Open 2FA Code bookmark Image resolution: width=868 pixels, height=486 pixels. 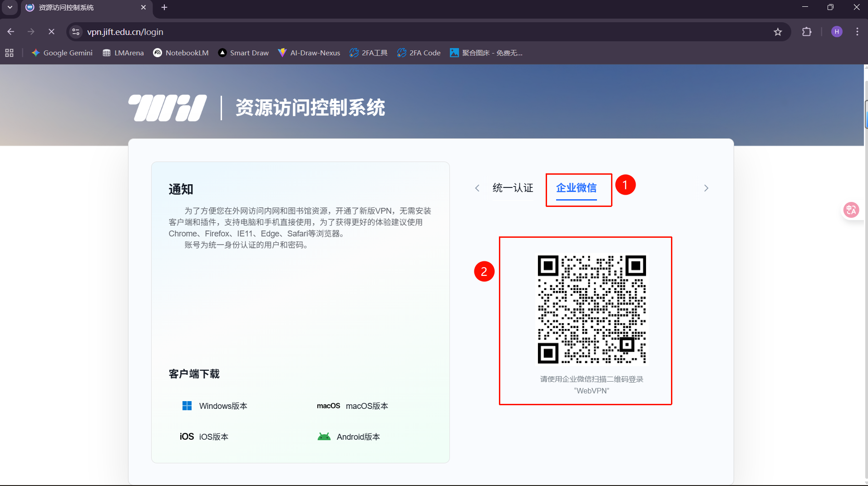(x=419, y=53)
